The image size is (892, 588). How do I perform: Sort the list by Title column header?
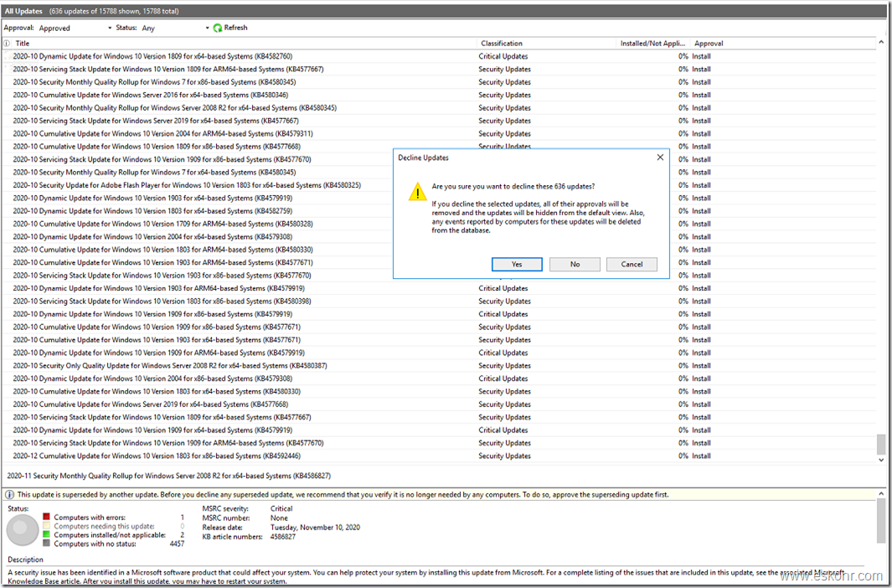[23, 44]
